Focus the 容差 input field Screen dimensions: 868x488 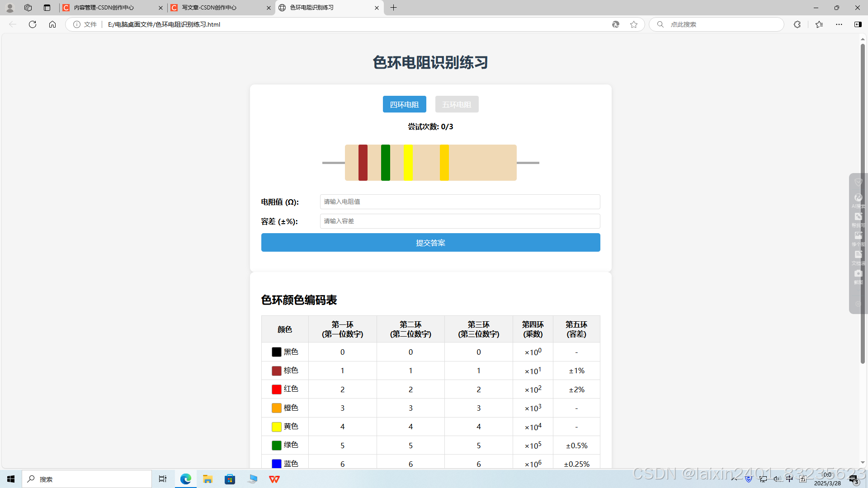click(460, 221)
